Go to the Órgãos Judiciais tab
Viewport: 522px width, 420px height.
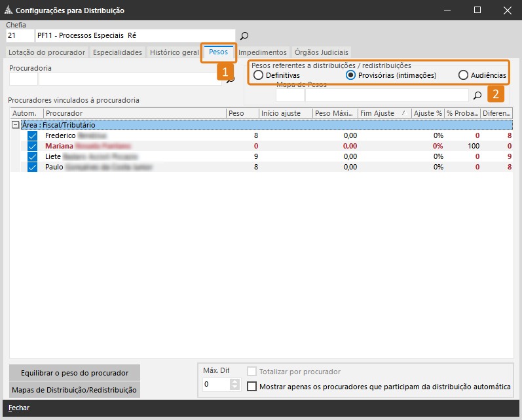click(x=322, y=52)
